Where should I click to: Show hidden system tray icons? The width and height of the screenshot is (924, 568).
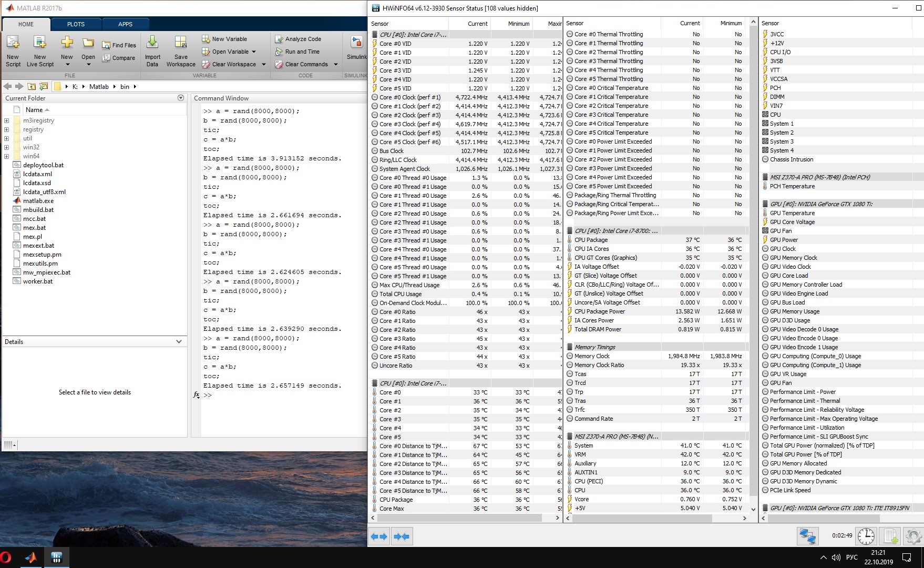tap(823, 557)
